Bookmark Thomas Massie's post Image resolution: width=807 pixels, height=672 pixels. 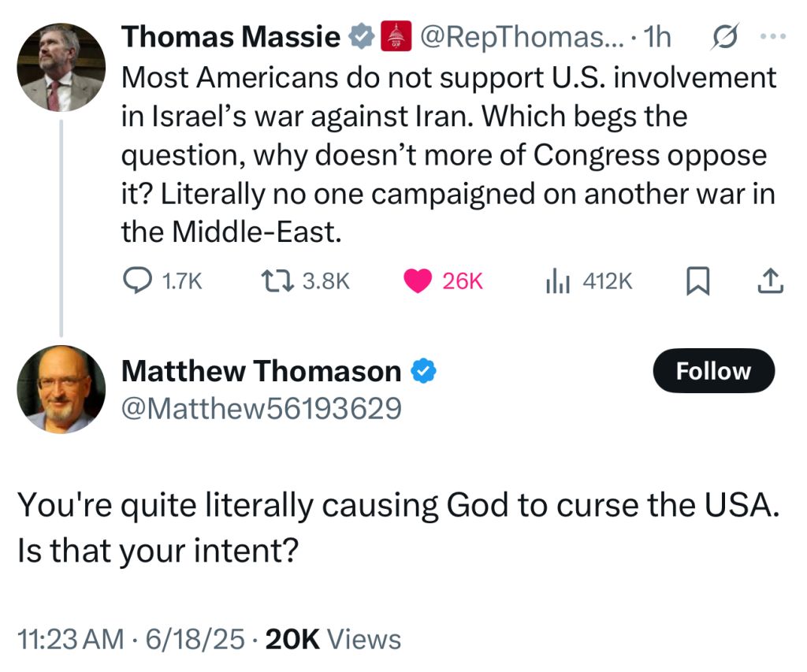(x=698, y=281)
